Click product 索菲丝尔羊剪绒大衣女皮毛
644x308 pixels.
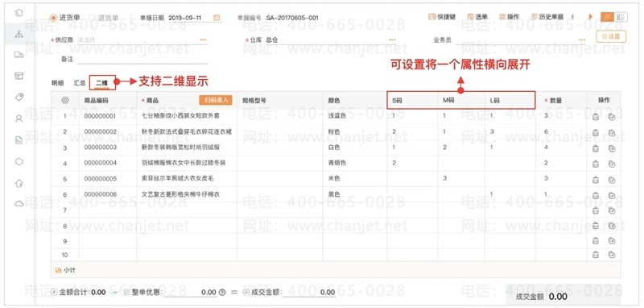[x=177, y=178]
